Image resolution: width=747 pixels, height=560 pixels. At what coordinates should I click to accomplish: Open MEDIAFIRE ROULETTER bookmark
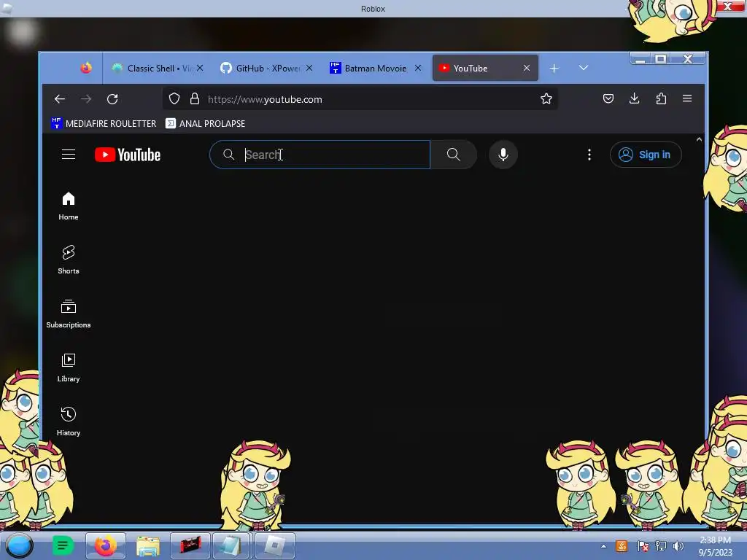104,123
